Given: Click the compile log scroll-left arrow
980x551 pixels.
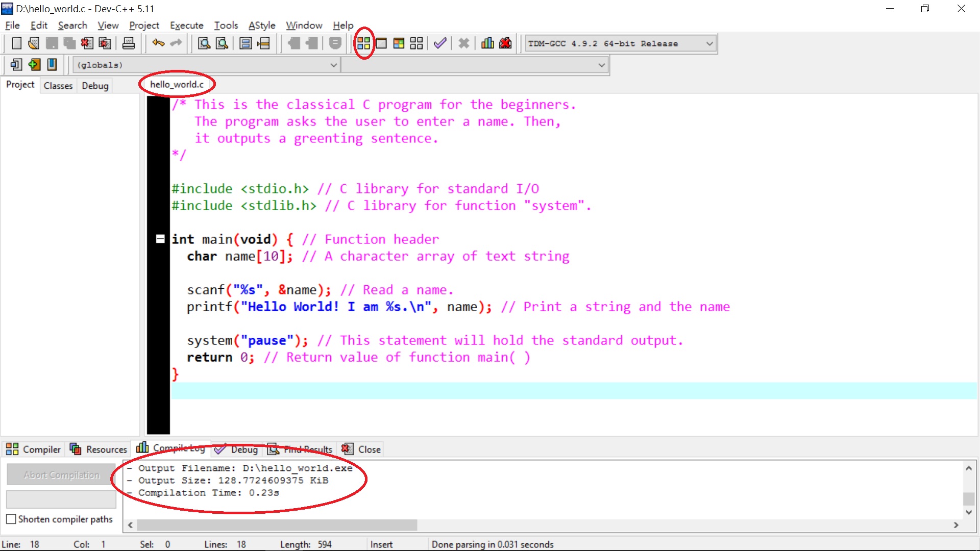Looking at the screenshot, I should click(x=130, y=525).
